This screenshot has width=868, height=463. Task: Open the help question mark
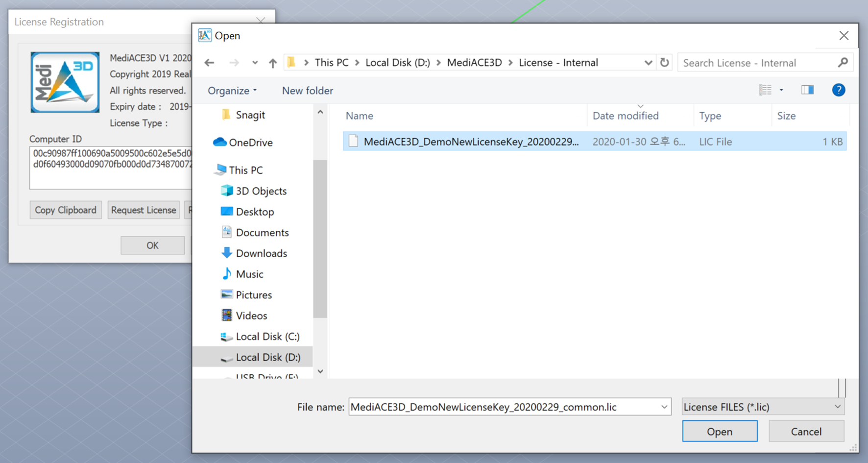pyautogui.click(x=838, y=90)
